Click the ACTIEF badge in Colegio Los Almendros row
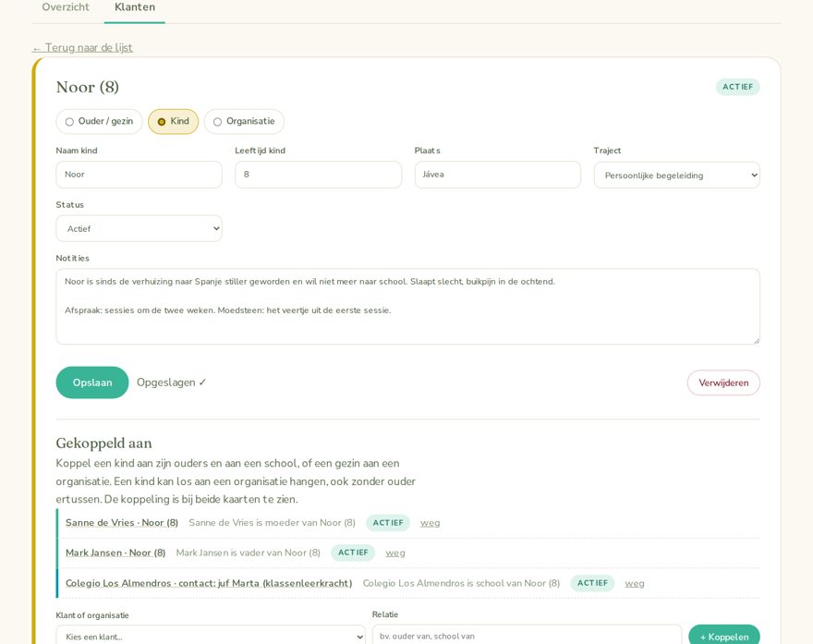The height and width of the screenshot is (644, 813). [x=592, y=583]
